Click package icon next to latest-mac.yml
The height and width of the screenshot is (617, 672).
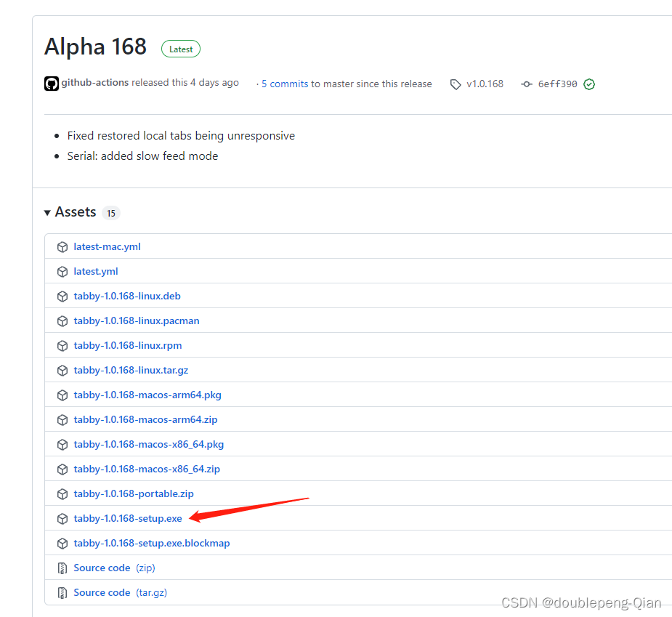coord(62,247)
